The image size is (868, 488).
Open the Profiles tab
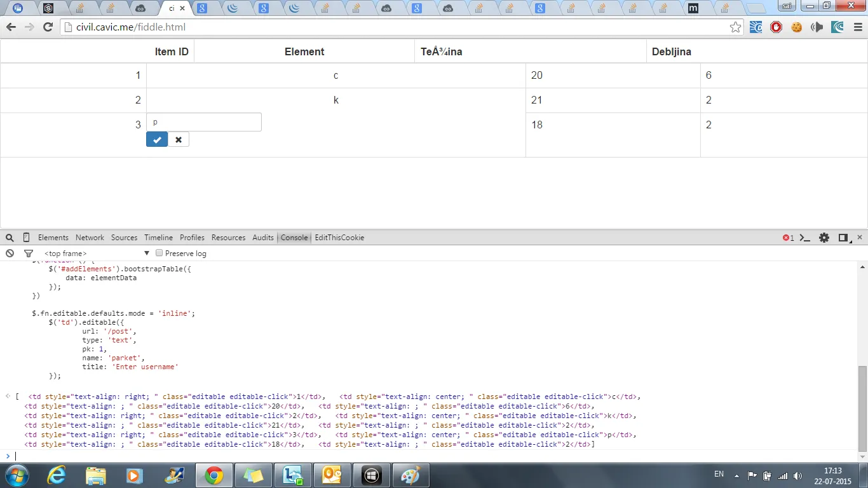pyautogui.click(x=192, y=238)
